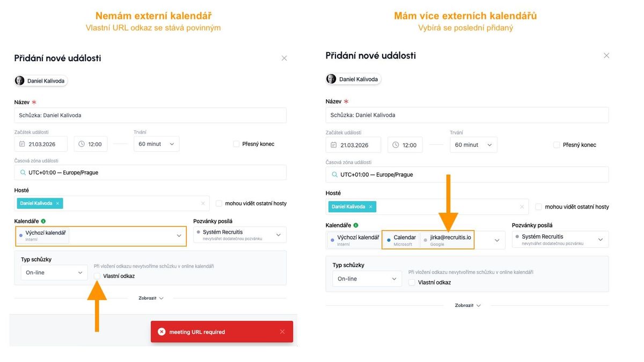The width and height of the screenshot is (644, 362).
Task: Click search icon in right dialog's timezone field
Action: coord(334,174)
